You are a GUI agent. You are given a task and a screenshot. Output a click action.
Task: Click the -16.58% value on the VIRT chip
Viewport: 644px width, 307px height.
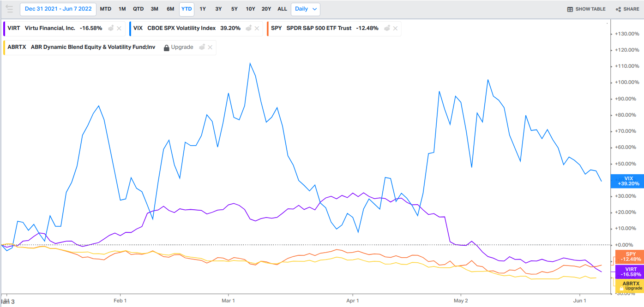coord(90,28)
